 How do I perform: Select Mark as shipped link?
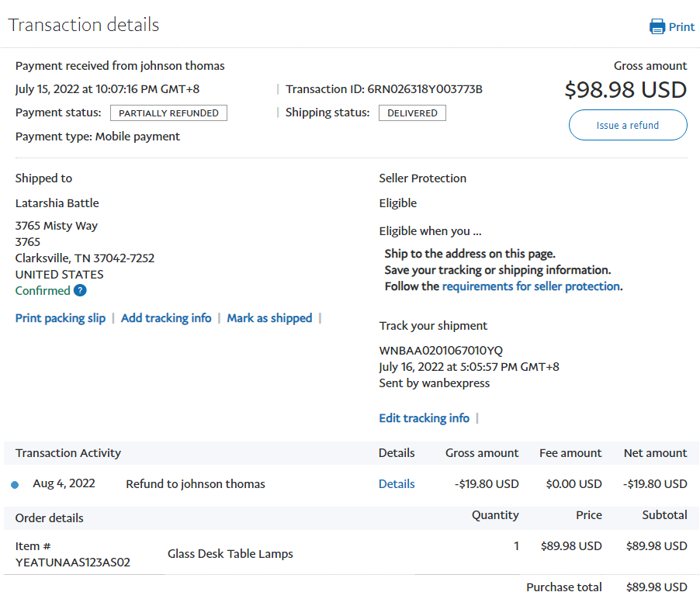[269, 318]
